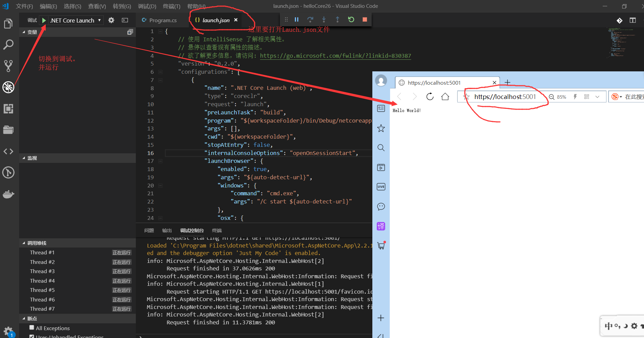Collapse the Call Stack (调用堆栈) section
The width and height of the screenshot is (644, 338).
(x=77, y=243)
